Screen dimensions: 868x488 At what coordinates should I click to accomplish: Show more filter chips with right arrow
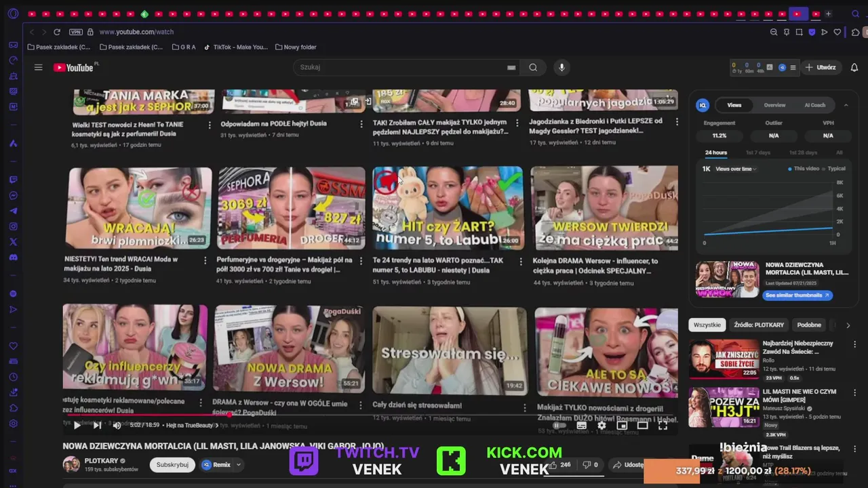coord(848,325)
